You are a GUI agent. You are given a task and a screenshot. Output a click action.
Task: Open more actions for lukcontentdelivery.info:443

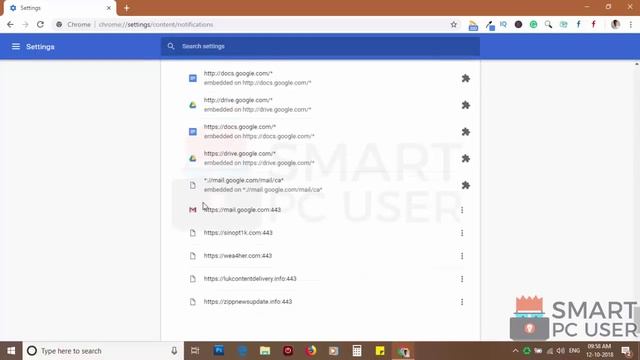tap(462, 279)
